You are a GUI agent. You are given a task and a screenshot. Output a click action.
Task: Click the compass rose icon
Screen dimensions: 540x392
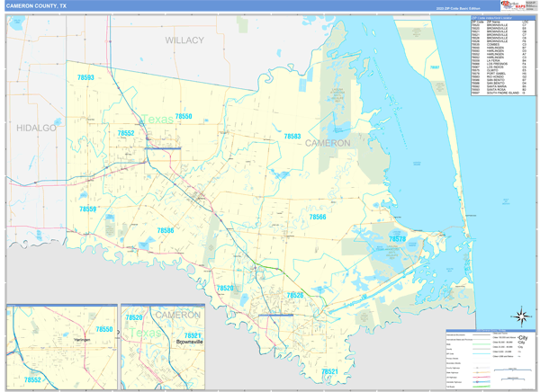pyautogui.click(x=521, y=316)
